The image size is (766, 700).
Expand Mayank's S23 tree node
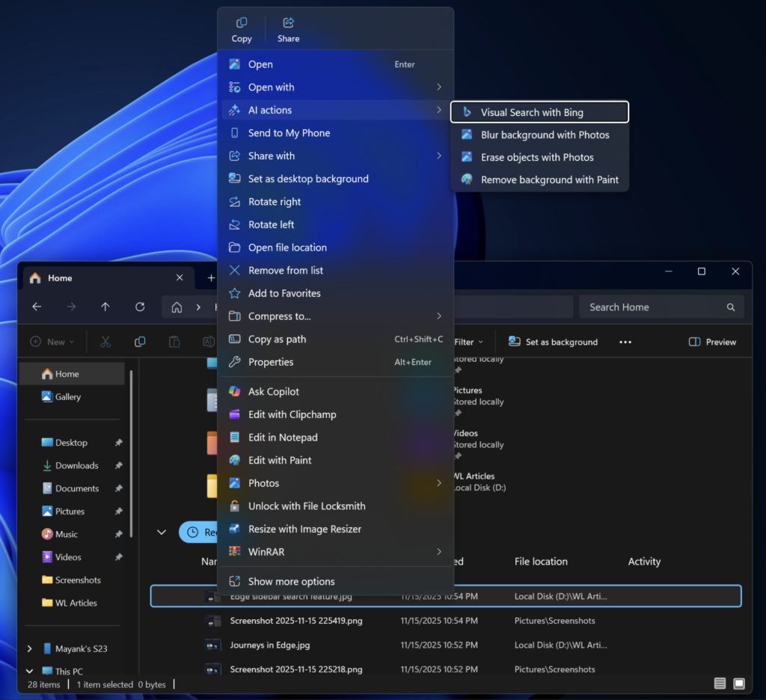(x=29, y=648)
